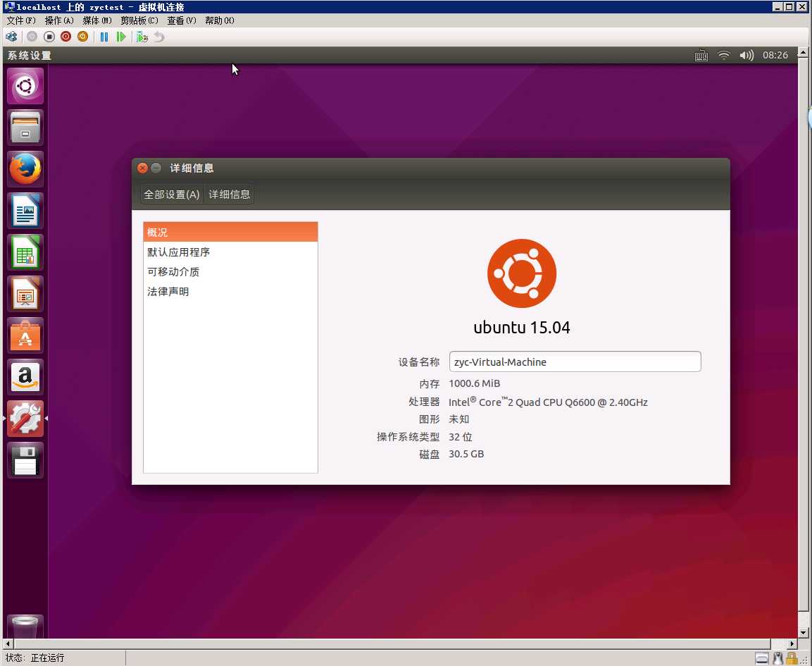Click the graphics value 未知

click(459, 419)
